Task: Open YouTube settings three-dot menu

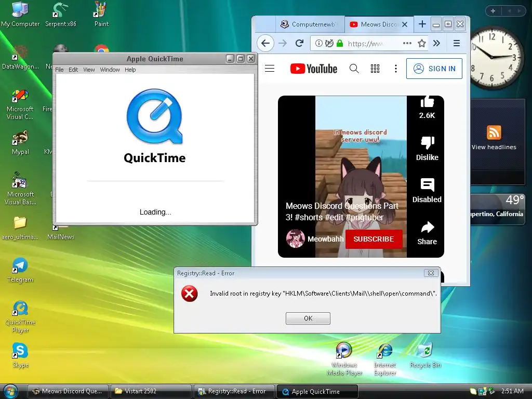Action: (395, 69)
